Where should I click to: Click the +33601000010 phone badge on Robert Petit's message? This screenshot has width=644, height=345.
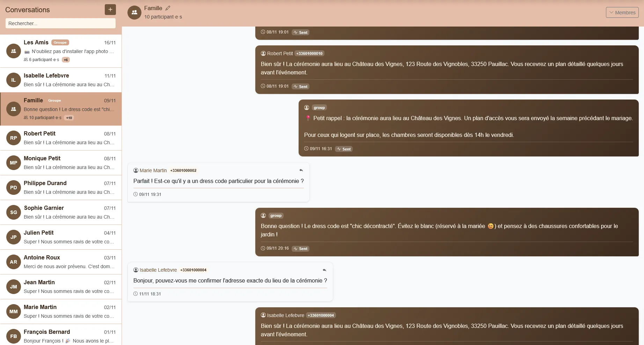click(309, 53)
